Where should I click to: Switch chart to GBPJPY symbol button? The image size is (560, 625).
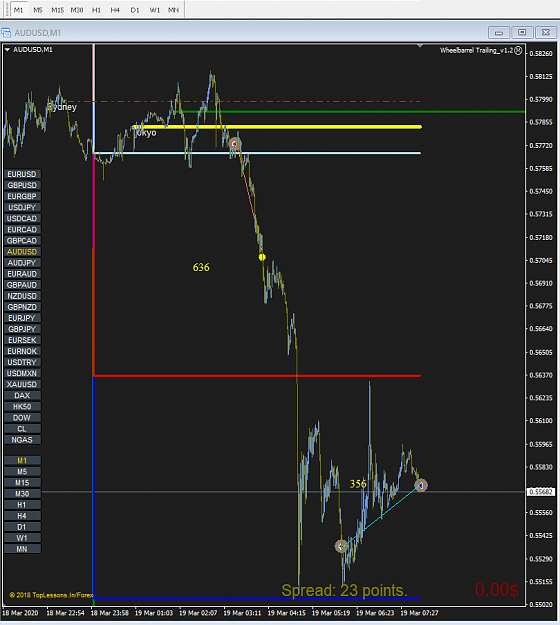(22, 329)
